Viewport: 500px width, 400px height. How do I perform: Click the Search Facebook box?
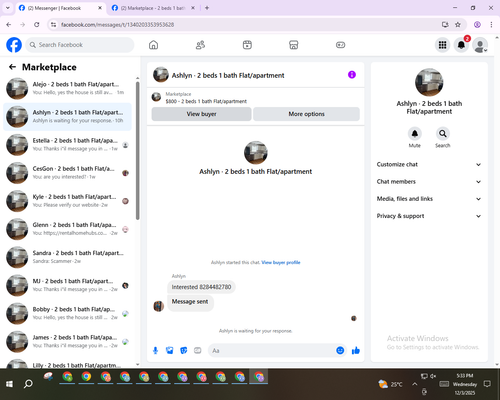(80, 45)
